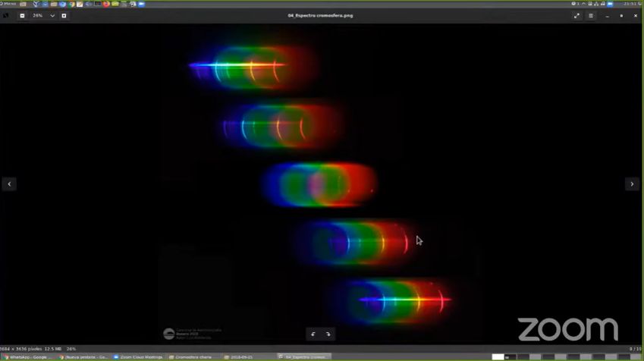The height and width of the screenshot is (361, 644).
Task: Minimize the image viewer window
Action: (607, 15)
